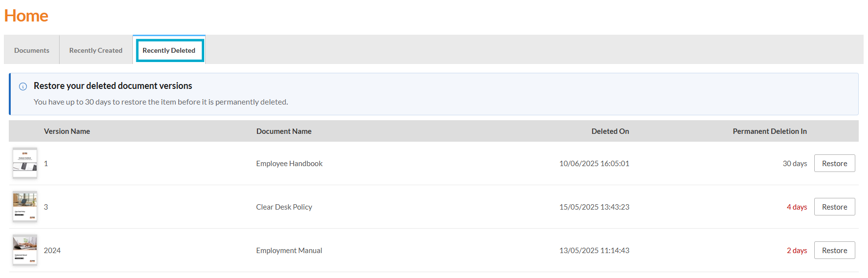868x278 pixels.
Task: Click the Clear Desk Policy document name
Action: pos(284,207)
